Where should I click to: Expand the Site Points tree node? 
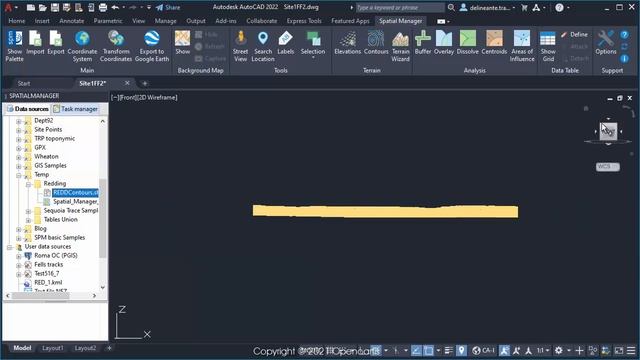[x=18, y=130]
